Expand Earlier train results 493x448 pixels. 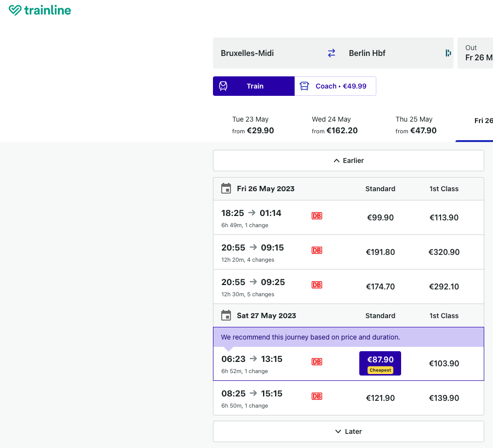[348, 161]
